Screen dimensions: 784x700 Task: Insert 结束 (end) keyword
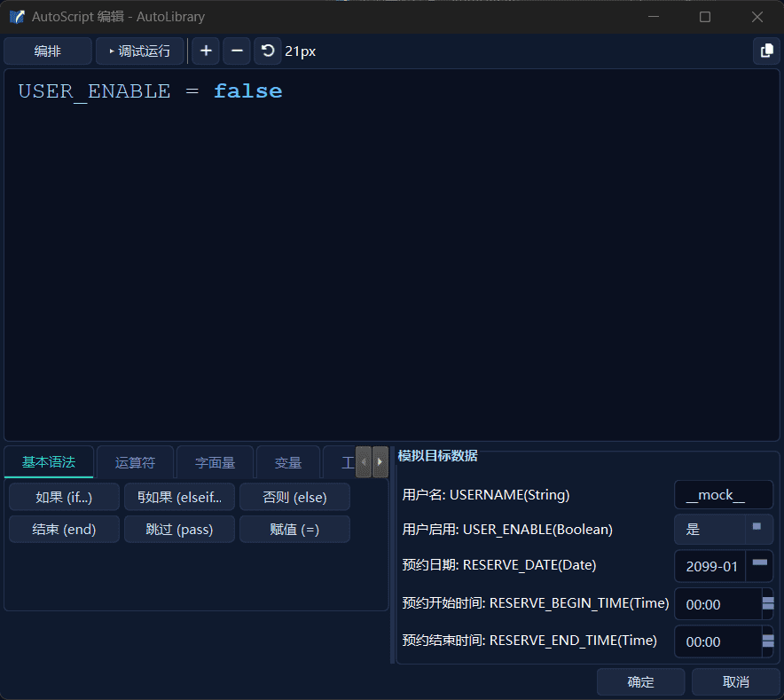coord(64,530)
